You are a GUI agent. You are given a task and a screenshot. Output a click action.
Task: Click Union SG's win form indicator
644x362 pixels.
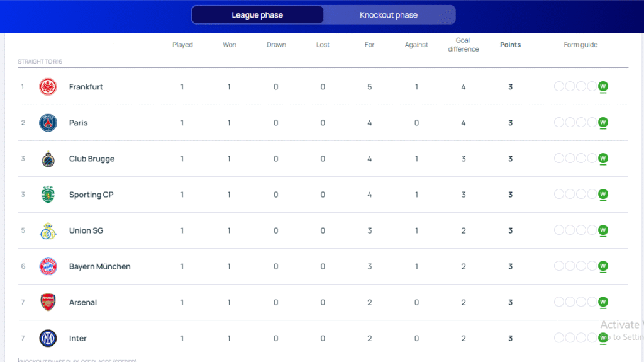tap(603, 230)
